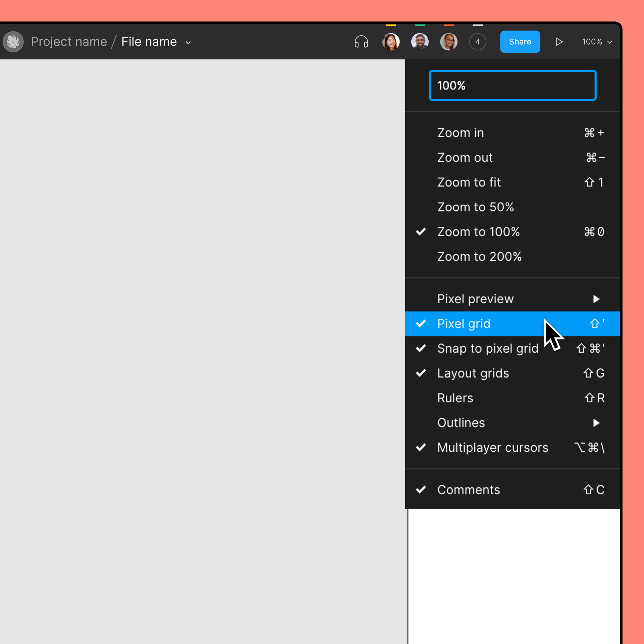Click the second collaborator avatar
The height and width of the screenshot is (644, 644).
pos(420,41)
